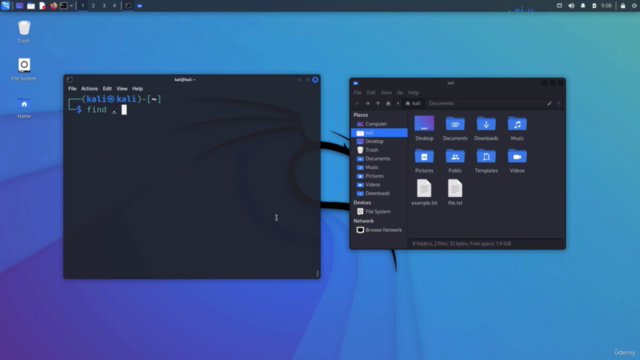This screenshot has height=360, width=640.
Task: Open file manager View menu
Action: click(386, 93)
